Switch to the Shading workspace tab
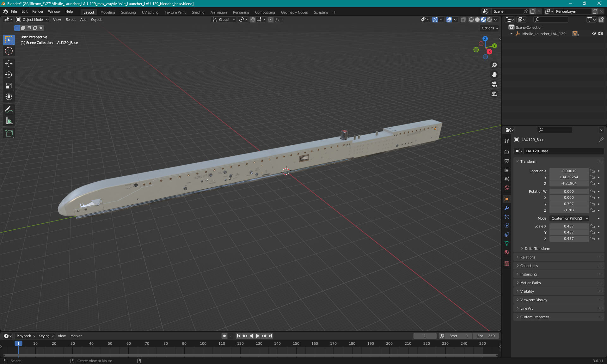Viewport: 607px width, 364px height. (198, 12)
